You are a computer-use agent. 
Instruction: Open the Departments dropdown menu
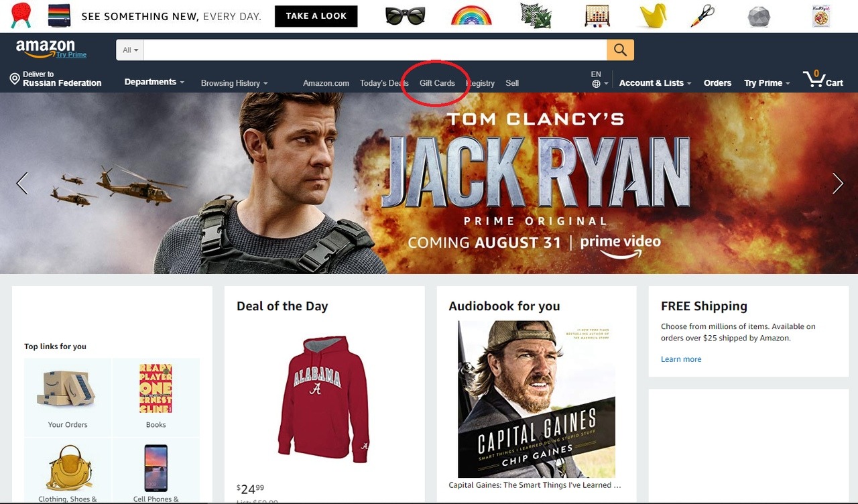154,82
